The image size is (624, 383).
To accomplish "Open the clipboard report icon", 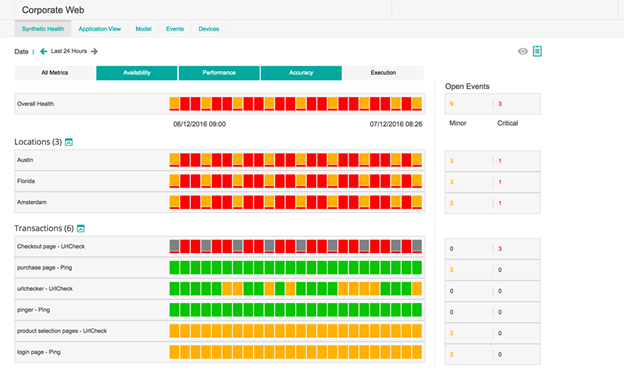I will 537,51.
